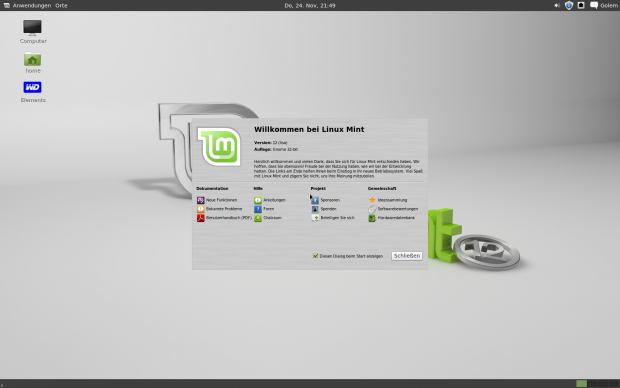The image size is (620, 388).
Task: Open the Benutzerhandbuch PDF icon
Action: (200, 218)
